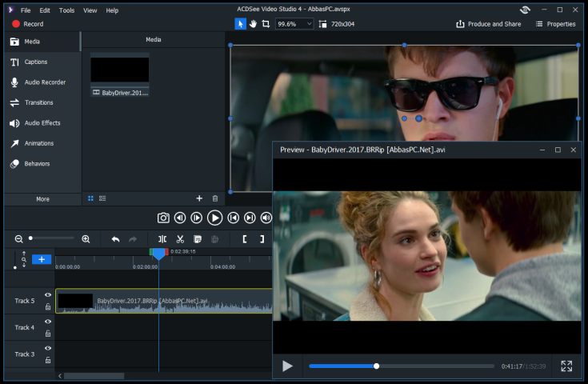Start recording with the Record button

coord(27,24)
